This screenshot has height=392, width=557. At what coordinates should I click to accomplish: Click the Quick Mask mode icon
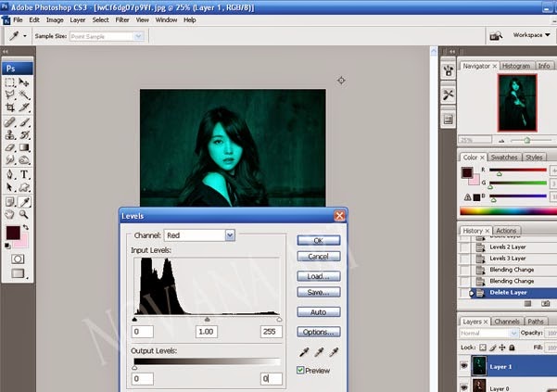coord(18,259)
